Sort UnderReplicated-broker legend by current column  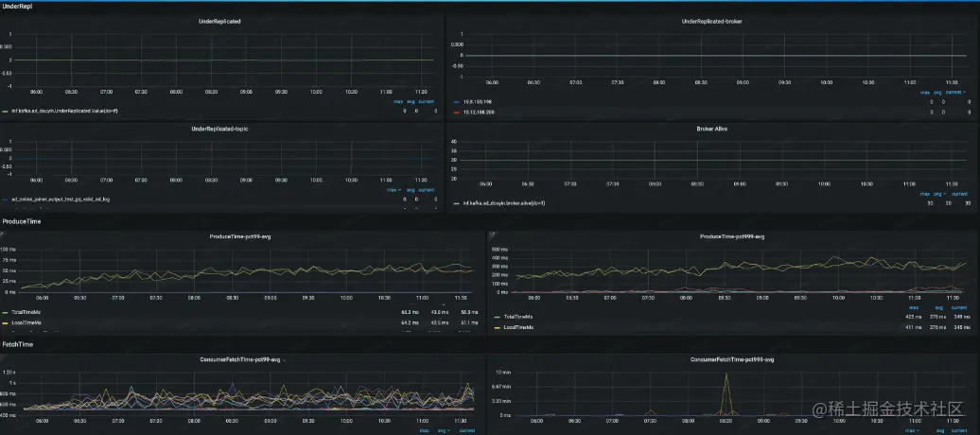coord(954,92)
